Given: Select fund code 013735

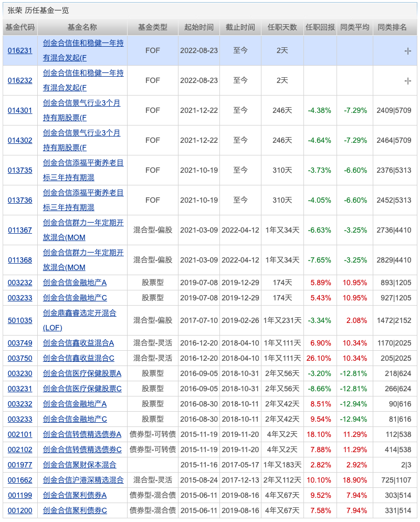Looking at the screenshot, I should click(x=20, y=170).
